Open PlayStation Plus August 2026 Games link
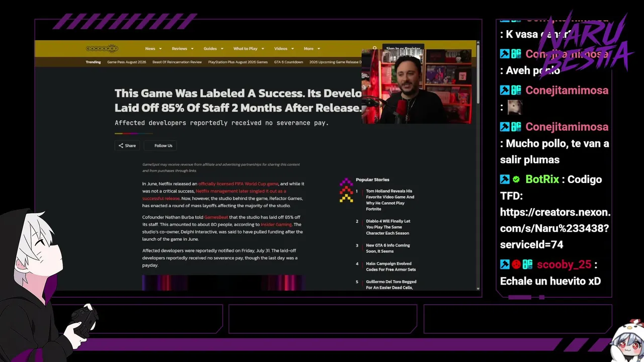 pyautogui.click(x=238, y=62)
